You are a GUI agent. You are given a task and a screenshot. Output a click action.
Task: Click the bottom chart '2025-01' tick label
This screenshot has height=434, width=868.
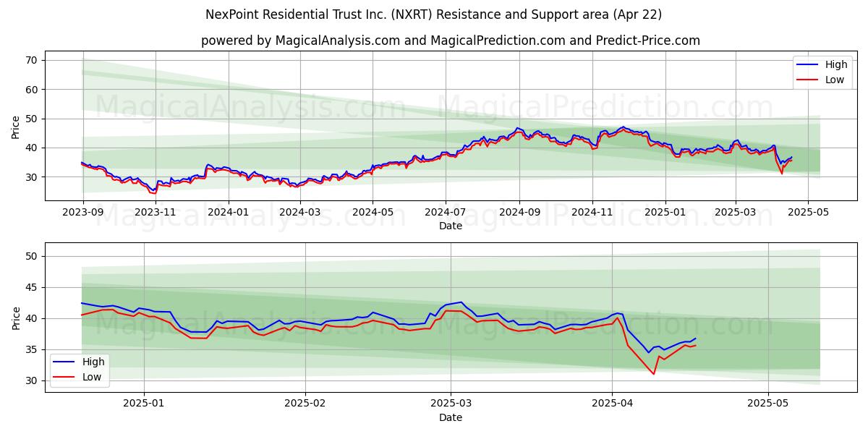tap(144, 404)
